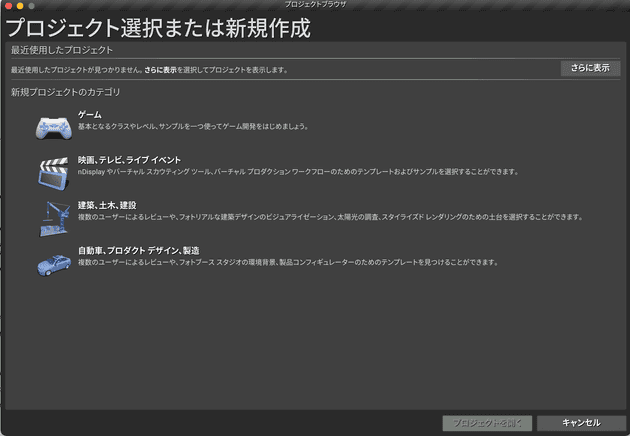Viewport: 630px width, 436px height.
Task: Click the 最近使用したプロジェクト section header
Action: pyautogui.click(x=62, y=50)
